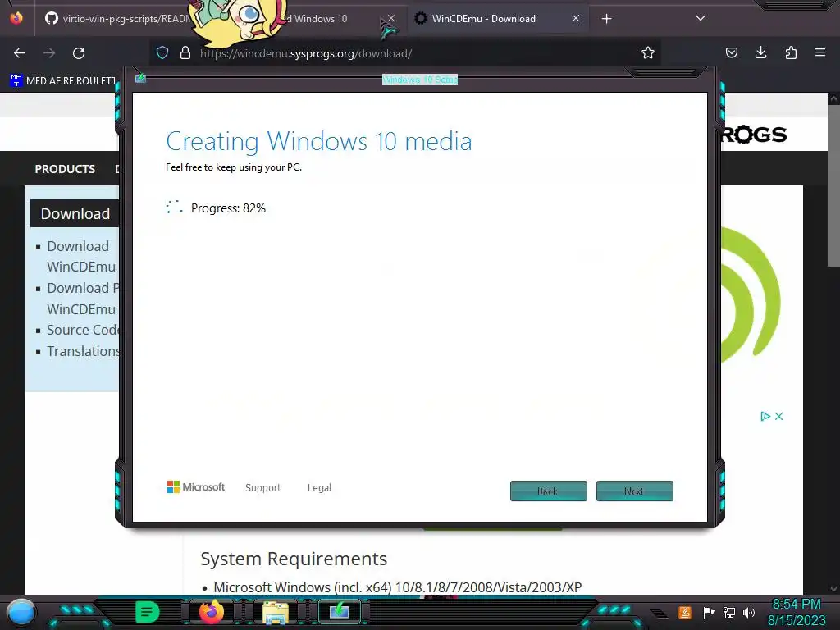
Task: Click the Back button in Windows 10 Setup
Action: 548,491
